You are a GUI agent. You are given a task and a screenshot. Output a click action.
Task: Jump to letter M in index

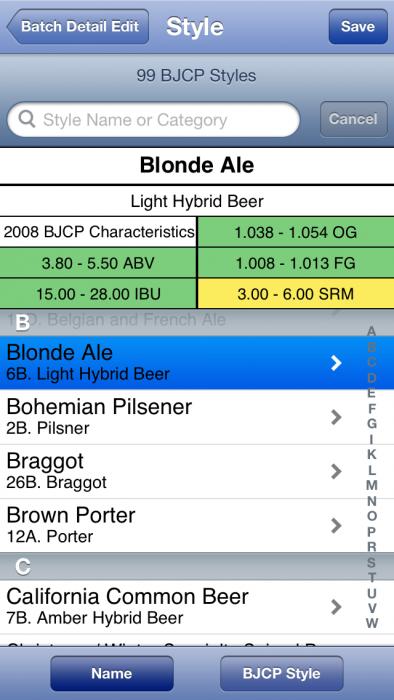pyautogui.click(x=372, y=485)
